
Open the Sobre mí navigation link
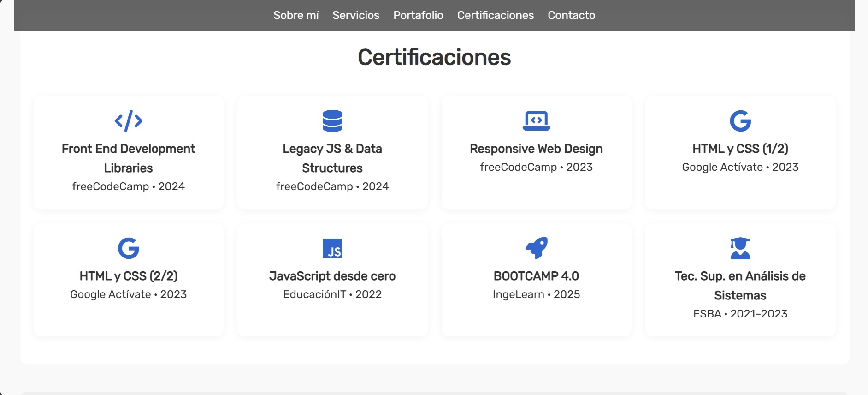coord(296,15)
